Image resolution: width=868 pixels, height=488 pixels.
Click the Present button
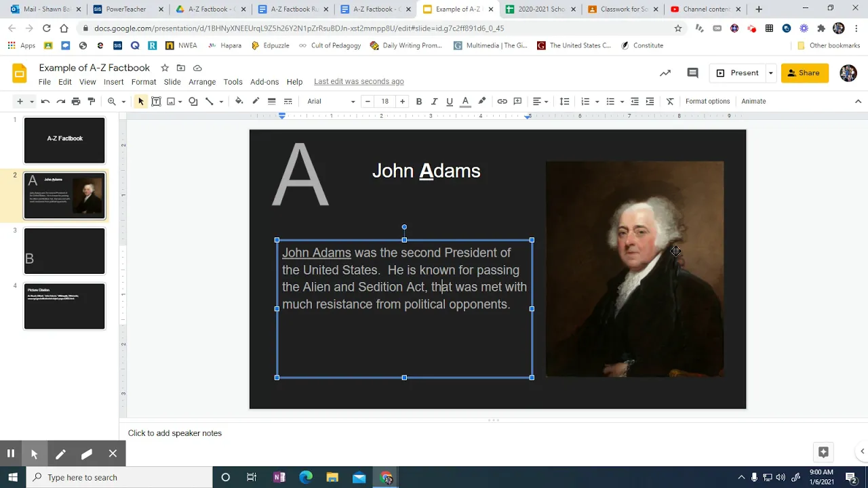(x=738, y=73)
